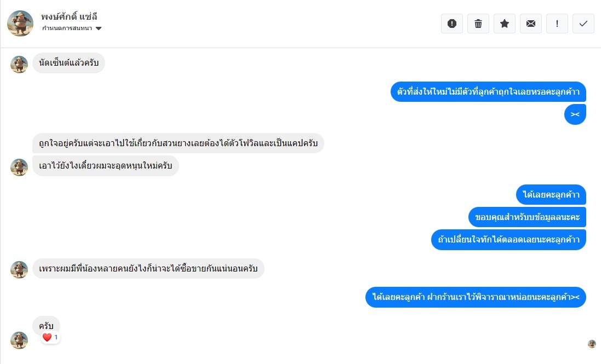Click the blue >< message bubble
Screen dimensions: 601x364
pyautogui.click(x=575, y=114)
